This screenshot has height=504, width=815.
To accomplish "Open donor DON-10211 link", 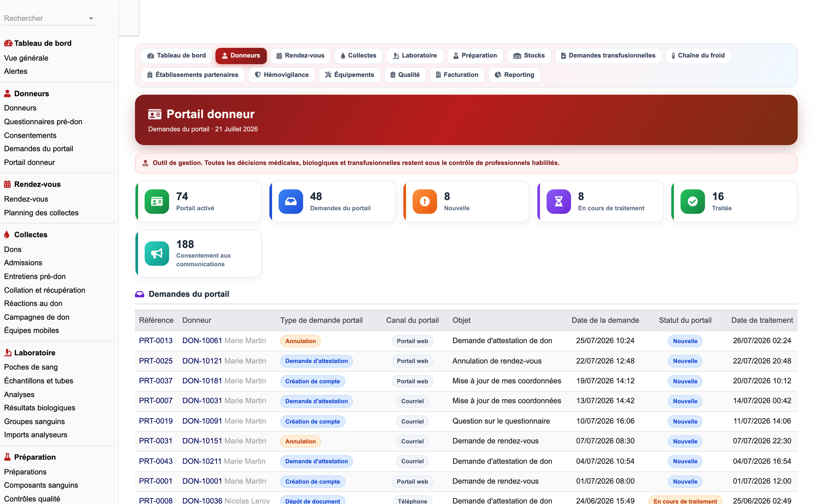I will coord(202,461).
